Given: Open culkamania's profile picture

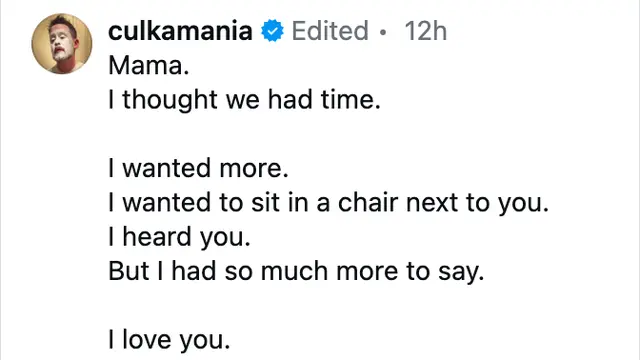Looking at the screenshot, I should pyautogui.click(x=62, y=44).
